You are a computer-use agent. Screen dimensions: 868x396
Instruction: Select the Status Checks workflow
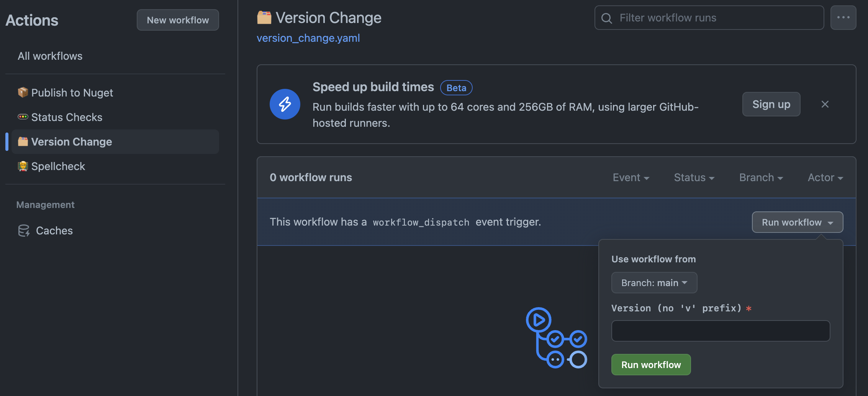pyautogui.click(x=67, y=117)
